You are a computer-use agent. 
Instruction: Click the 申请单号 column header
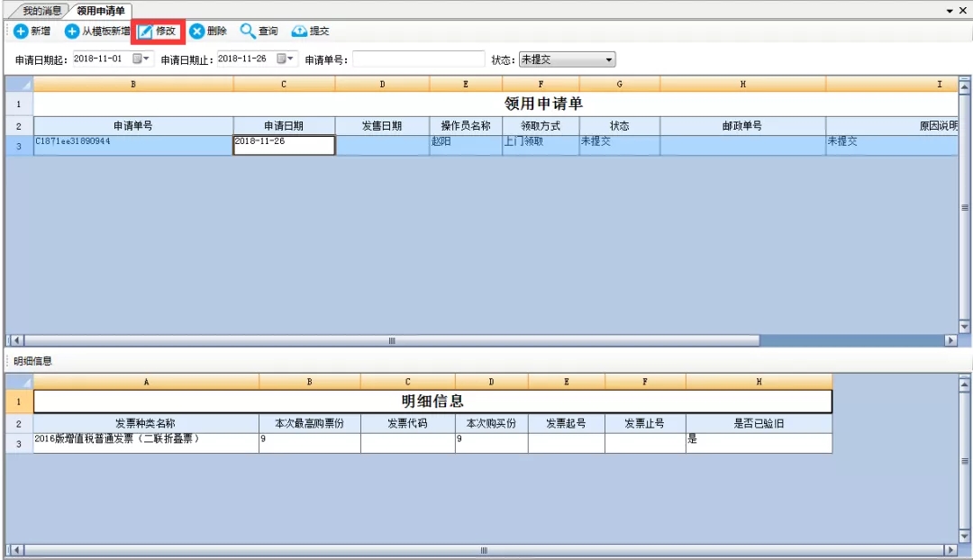point(133,126)
